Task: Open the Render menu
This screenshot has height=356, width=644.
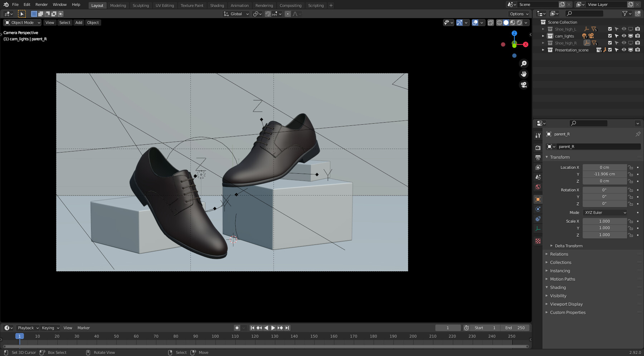Action: [41, 4]
